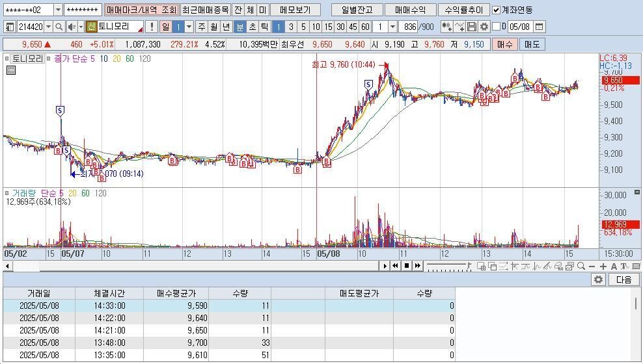Click the 다음 next button

point(623,279)
